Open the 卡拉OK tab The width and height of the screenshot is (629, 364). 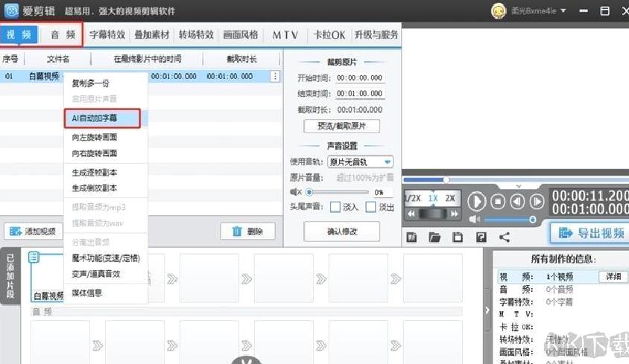(329, 35)
